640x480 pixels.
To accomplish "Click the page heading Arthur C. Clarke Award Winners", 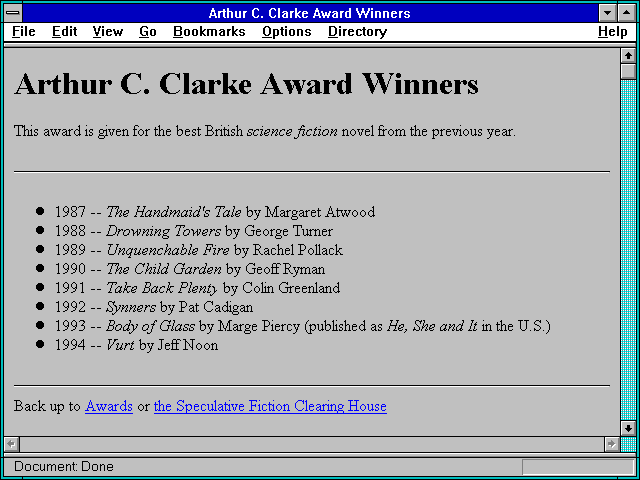I will (246, 84).
